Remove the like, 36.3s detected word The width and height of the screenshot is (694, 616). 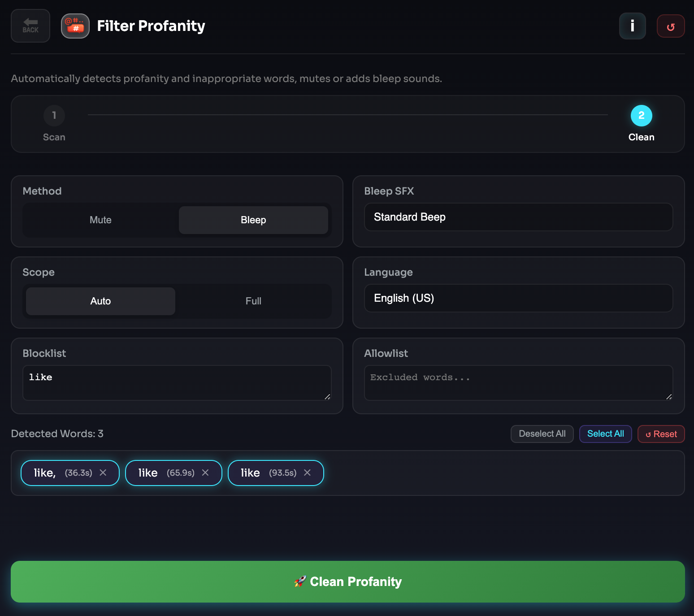pyautogui.click(x=103, y=473)
